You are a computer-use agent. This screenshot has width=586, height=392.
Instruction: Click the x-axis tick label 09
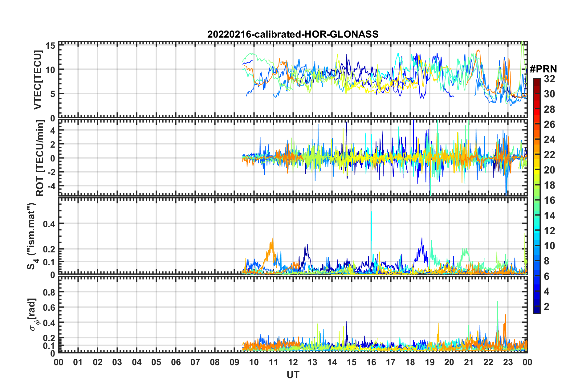click(x=234, y=362)
